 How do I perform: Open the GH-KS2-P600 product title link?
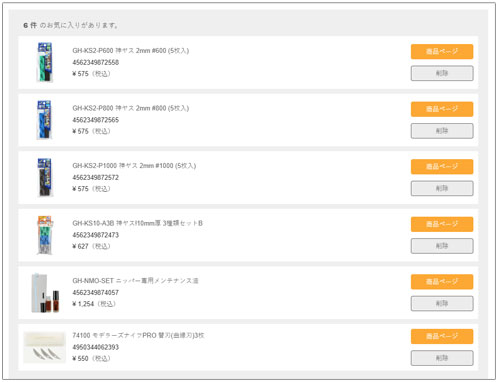tap(131, 51)
